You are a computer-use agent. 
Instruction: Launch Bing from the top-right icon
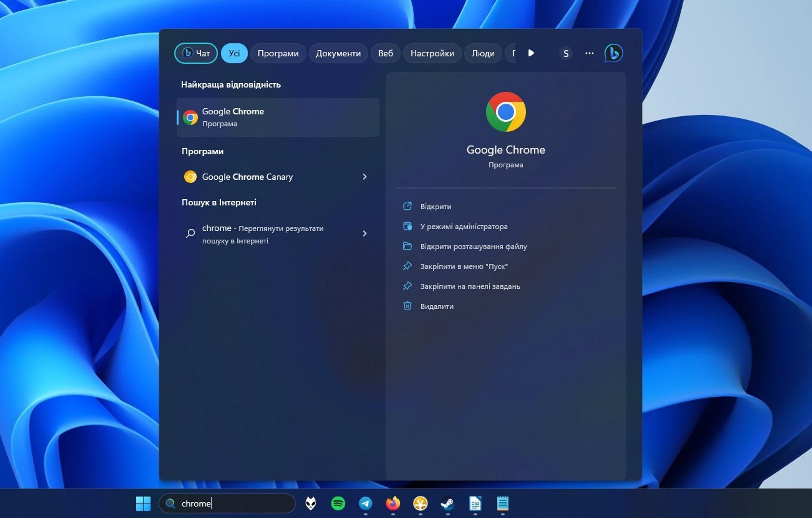tap(613, 53)
